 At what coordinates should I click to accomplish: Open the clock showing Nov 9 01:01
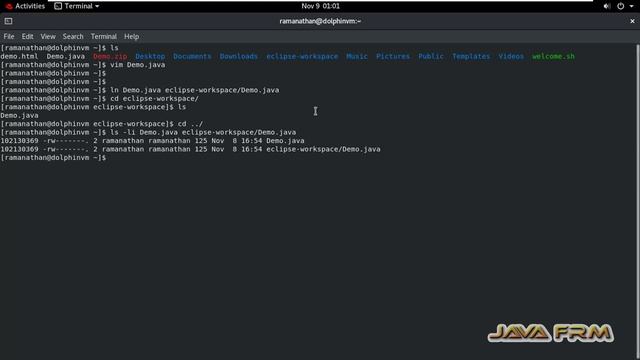(320, 6)
